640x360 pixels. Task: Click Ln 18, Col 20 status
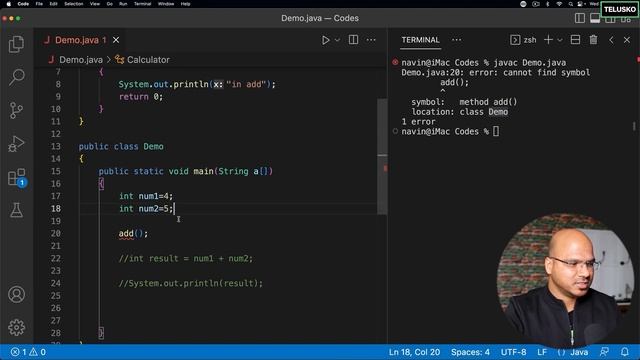pos(414,352)
